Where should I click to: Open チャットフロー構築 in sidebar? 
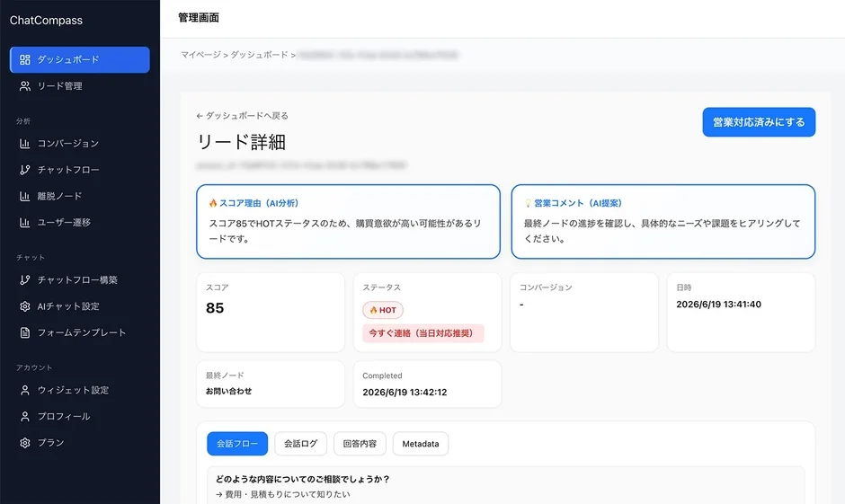(80, 280)
